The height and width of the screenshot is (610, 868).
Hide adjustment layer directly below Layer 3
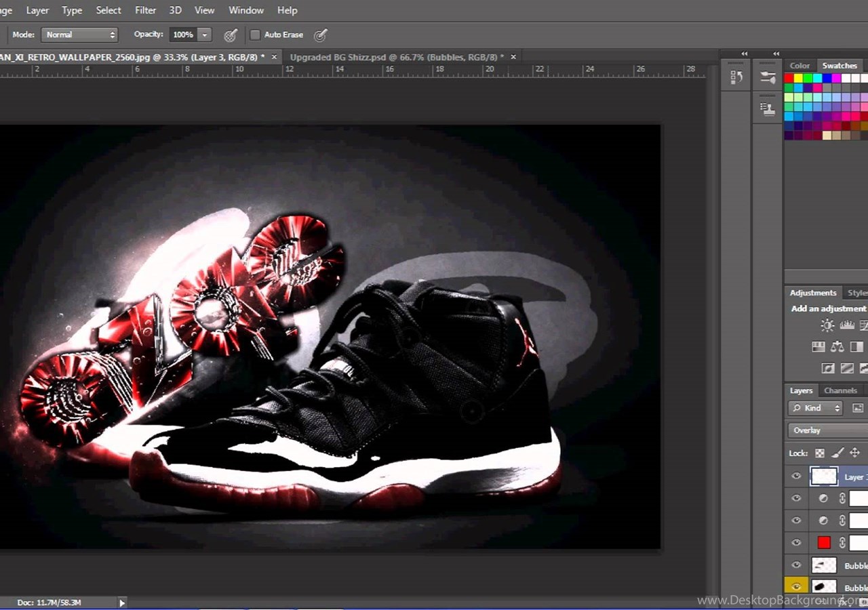(796, 498)
